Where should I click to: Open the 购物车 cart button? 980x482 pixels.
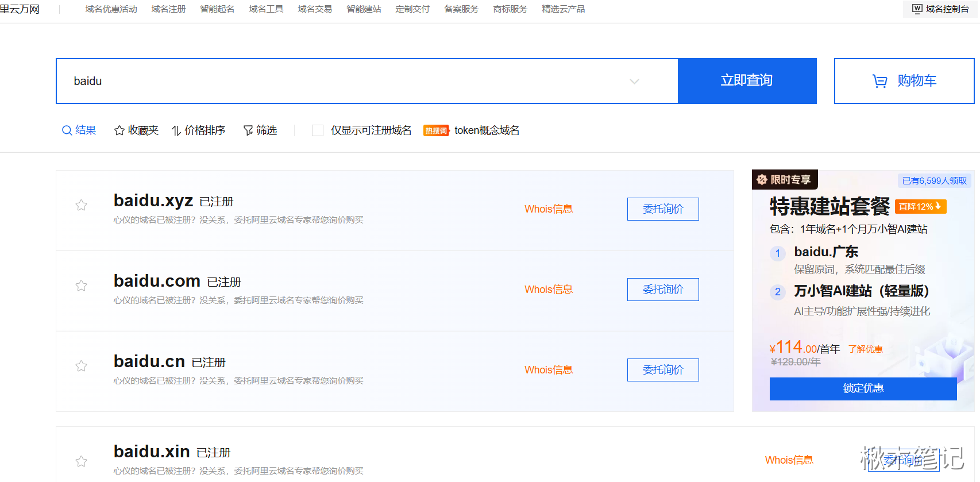tap(904, 81)
